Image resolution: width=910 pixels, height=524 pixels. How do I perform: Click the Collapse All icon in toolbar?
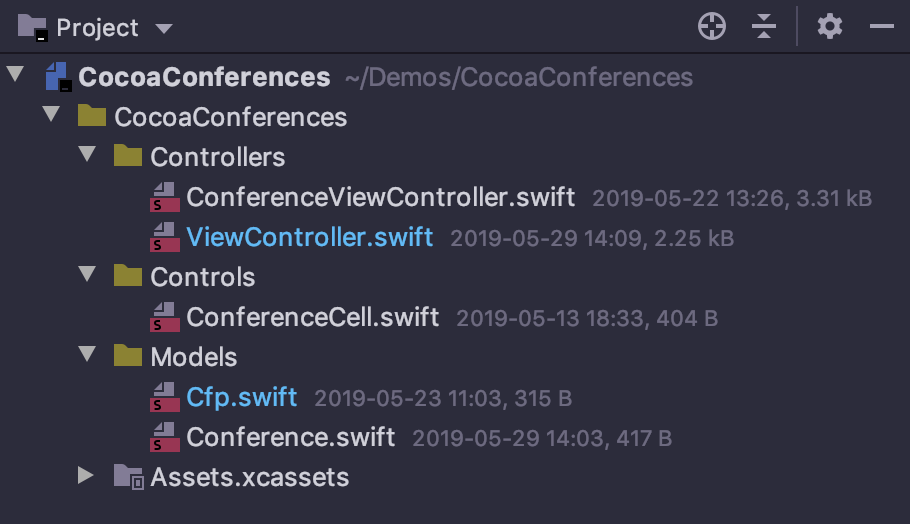pos(764,27)
